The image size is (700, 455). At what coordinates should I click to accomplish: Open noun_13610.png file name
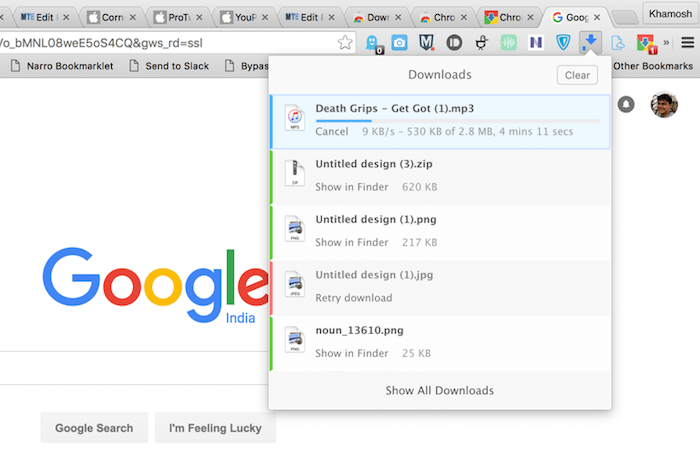tap(359, 330)
